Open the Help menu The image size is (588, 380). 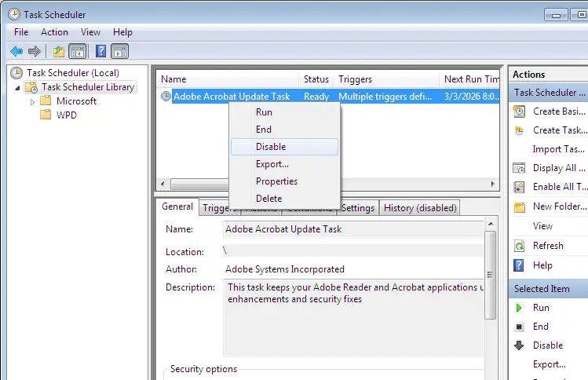[122, 32]
